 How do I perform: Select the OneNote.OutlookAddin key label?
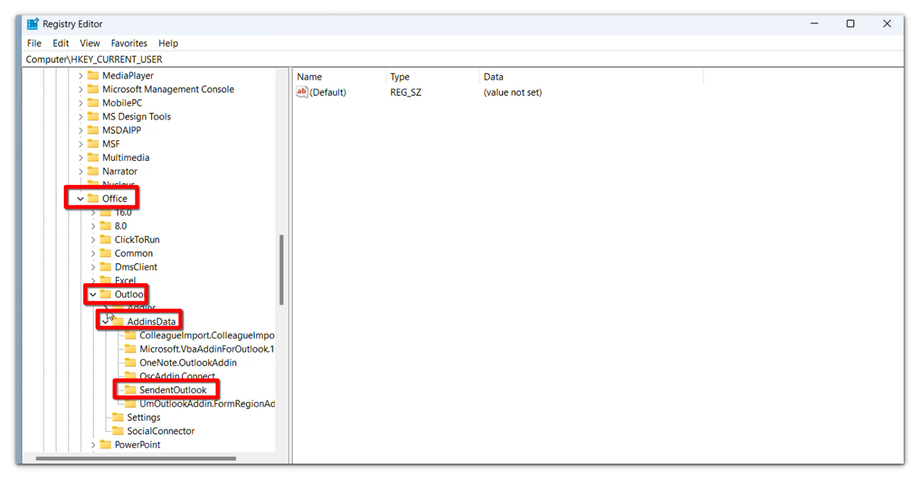click(188, 363)
